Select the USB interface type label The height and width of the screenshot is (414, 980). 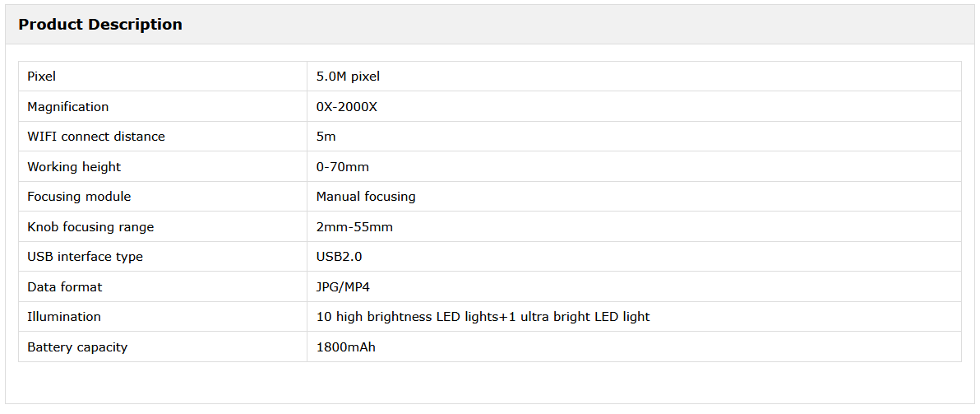point(85,257)
